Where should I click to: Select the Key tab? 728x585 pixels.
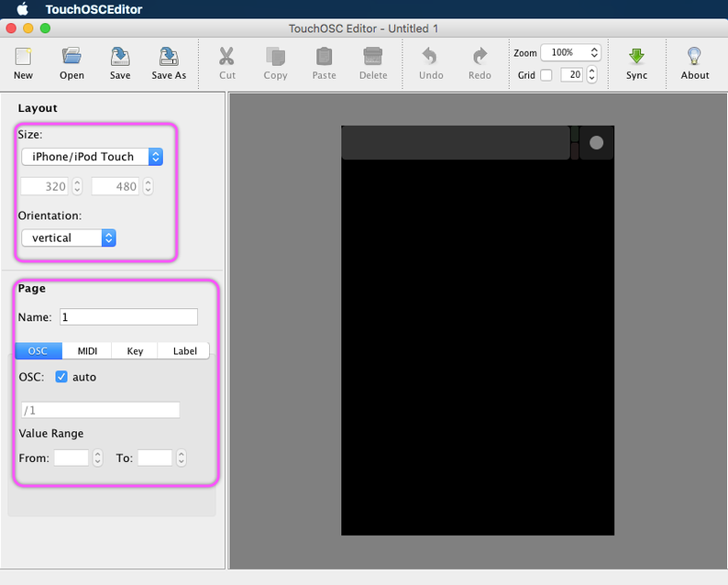coord(135,351)
